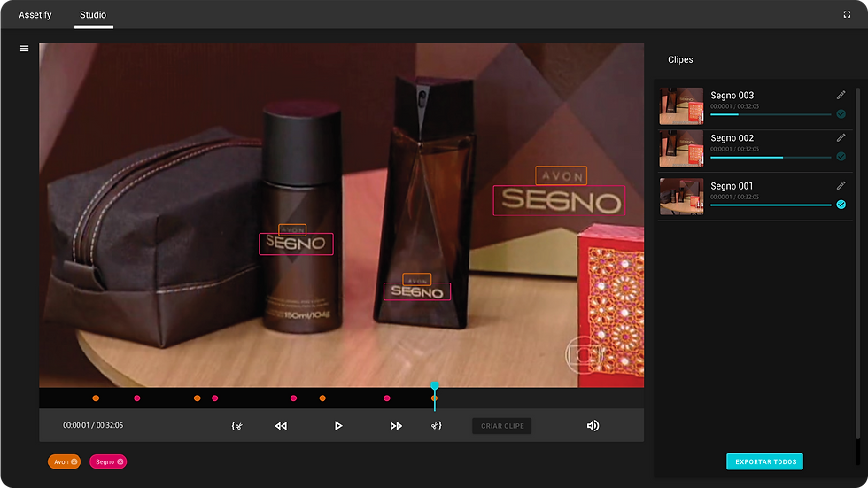This screenshot has height=488, width=868.
Task: Open the hamburger menu
Action: click(x=25, y=49)
